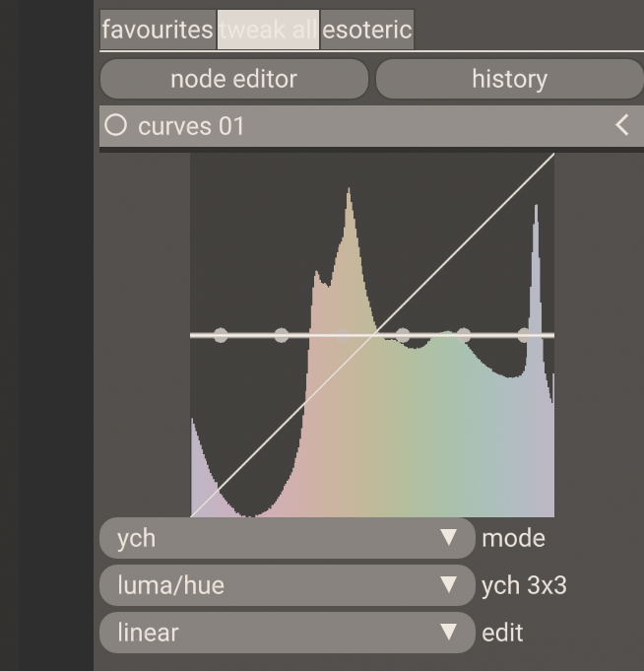This screenshot has width=644, height=671.
Task: Select the rightmost curve control point
Action: [524, 335]
